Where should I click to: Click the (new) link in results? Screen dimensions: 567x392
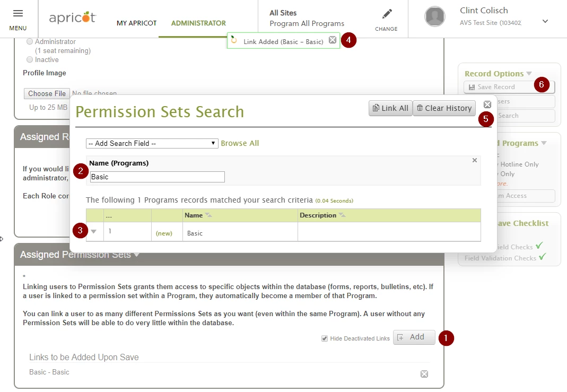click(164, 233)
